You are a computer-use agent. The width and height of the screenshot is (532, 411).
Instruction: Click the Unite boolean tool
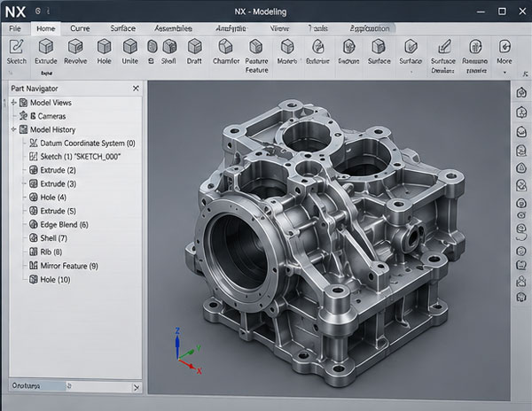point(130,51)
